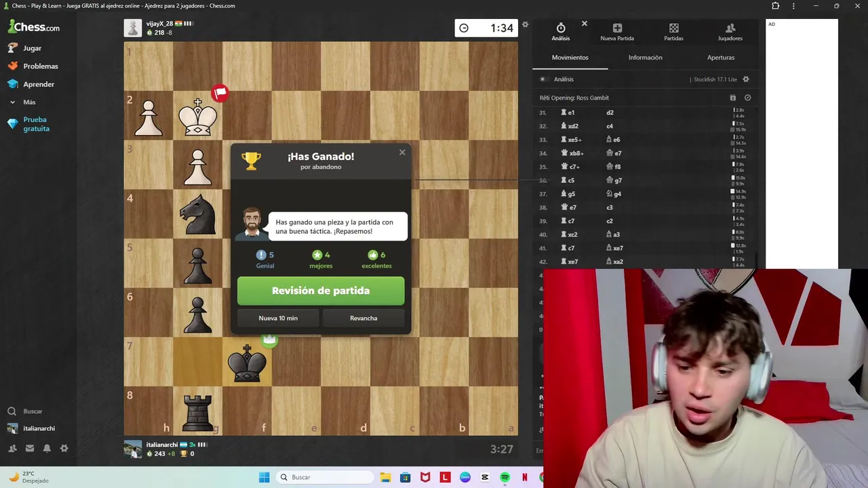Open File Explorer from the taskbar

(x=385, y=477)
